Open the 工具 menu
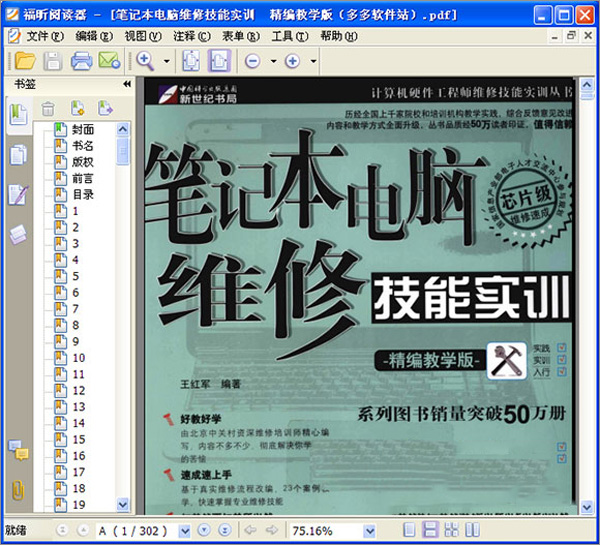The image size is (600, 545). [290, 36]
